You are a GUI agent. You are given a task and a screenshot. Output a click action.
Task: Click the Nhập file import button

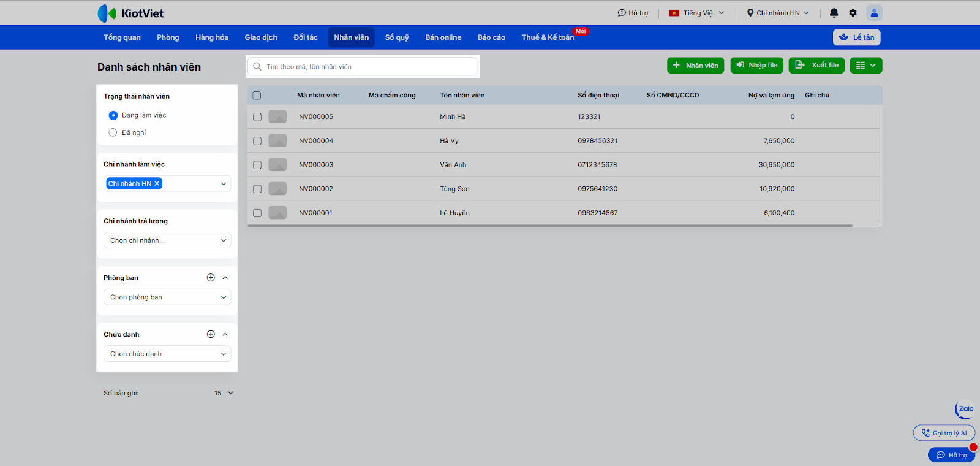(757, 66)
